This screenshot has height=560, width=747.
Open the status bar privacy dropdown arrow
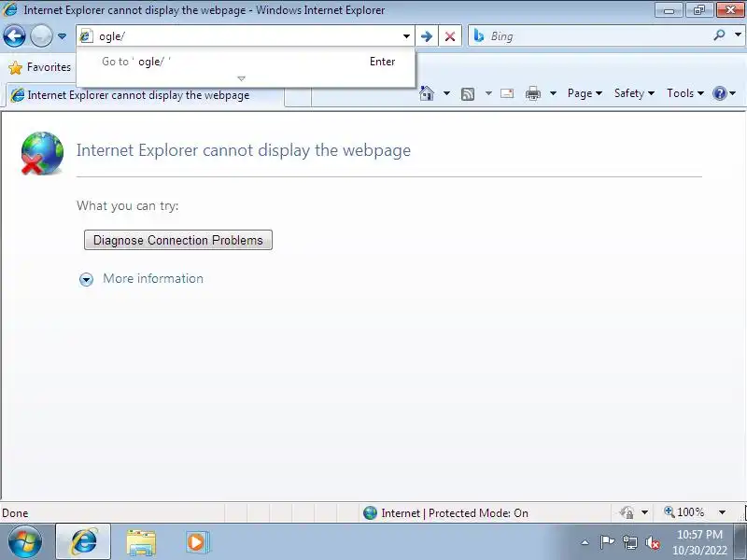tap(644, 512)
